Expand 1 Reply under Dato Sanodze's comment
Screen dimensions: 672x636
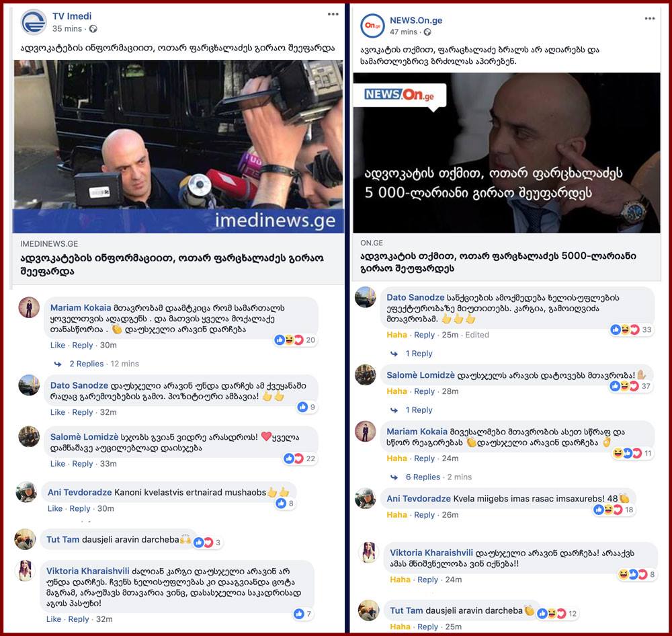[x=419, y=354]
